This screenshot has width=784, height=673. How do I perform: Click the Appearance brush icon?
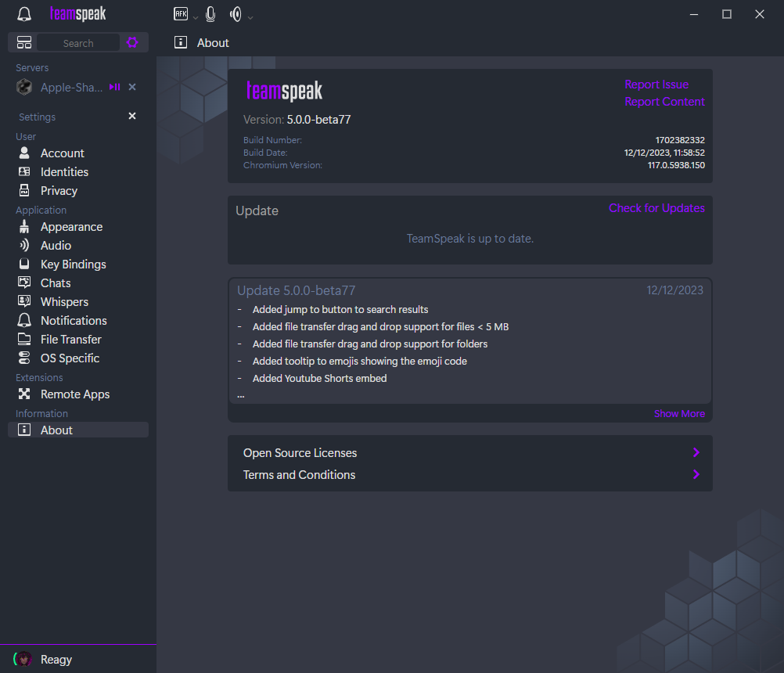point(24,226)
